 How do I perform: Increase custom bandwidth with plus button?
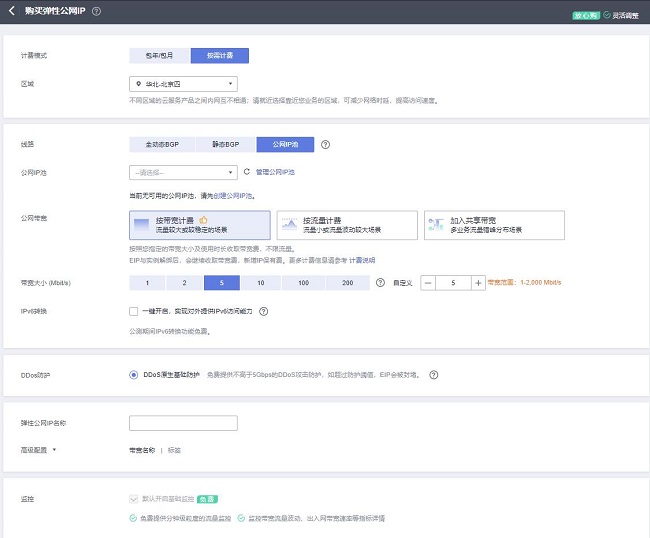tap(478, 283)
